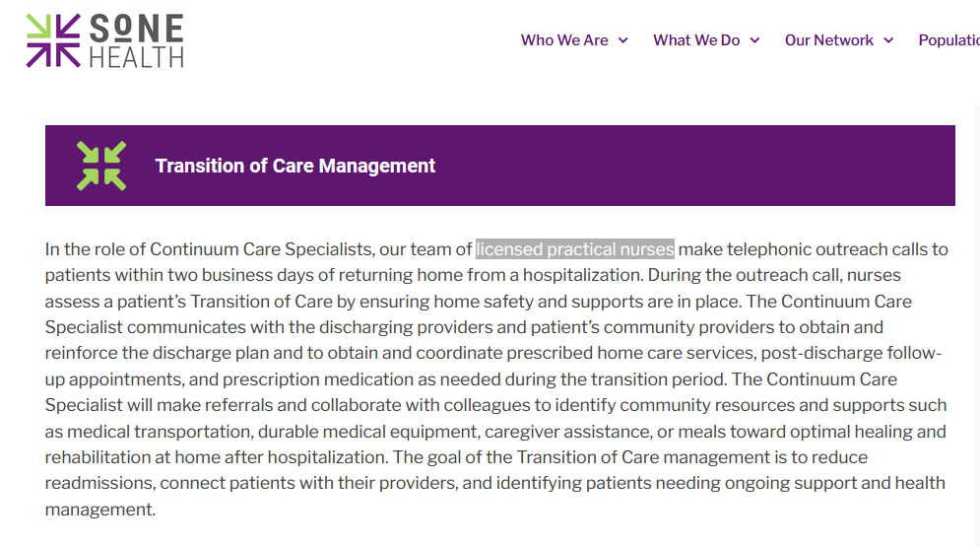Click the Transition of Care Management heading
The height and width of the screenshot is (547, 980).
(x=295, y=166)
